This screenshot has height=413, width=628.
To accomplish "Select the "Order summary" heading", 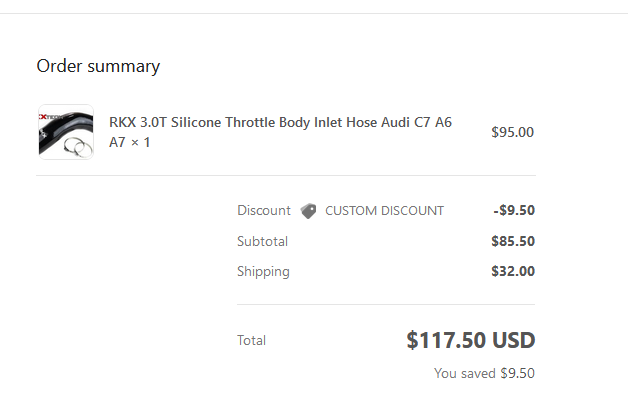I will click(98, 66).
